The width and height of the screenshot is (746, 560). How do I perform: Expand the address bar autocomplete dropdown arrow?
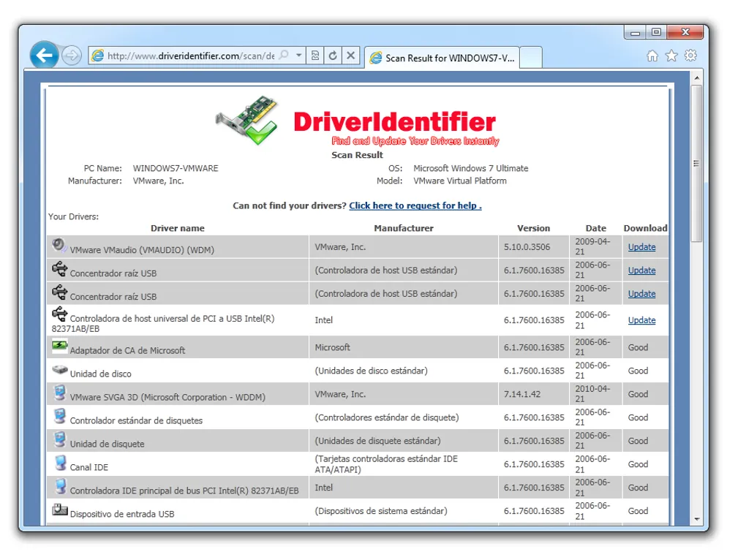pyautogui.click(x=299, y=56)
